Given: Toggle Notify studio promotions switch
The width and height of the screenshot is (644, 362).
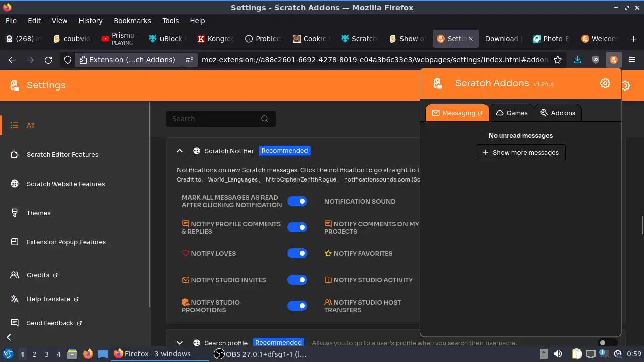Looking at the screenshot, I should click(297, 306).
